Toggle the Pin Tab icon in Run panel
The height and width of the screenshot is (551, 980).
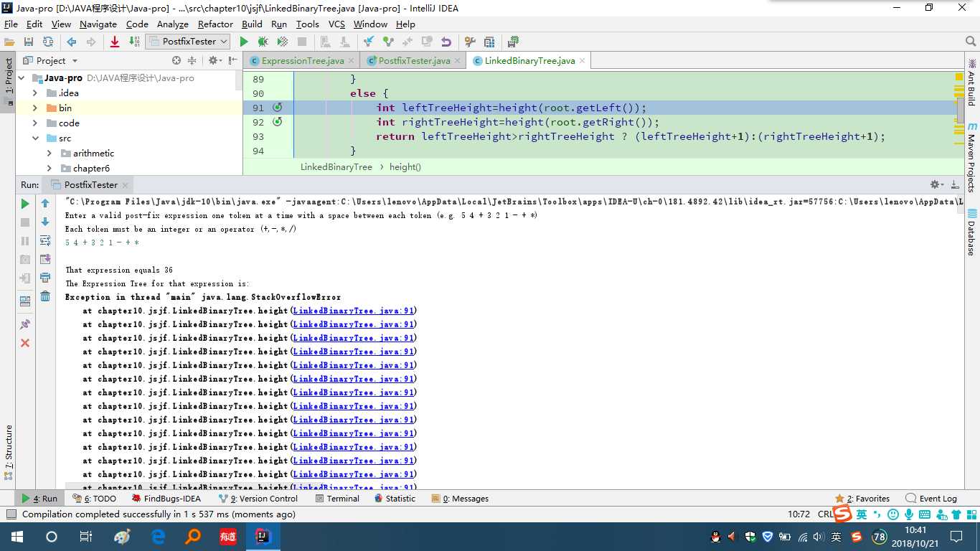point(25,324)
